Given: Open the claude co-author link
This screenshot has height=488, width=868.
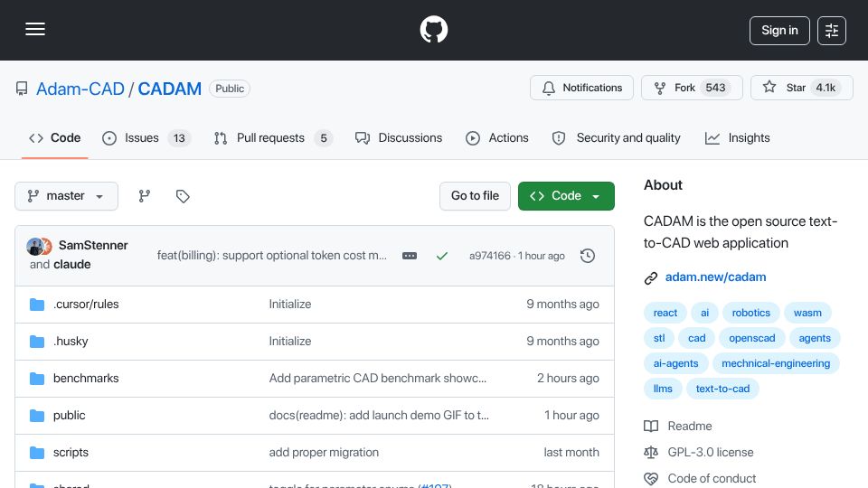Looking at the screenshot, I should coord(72,265).
